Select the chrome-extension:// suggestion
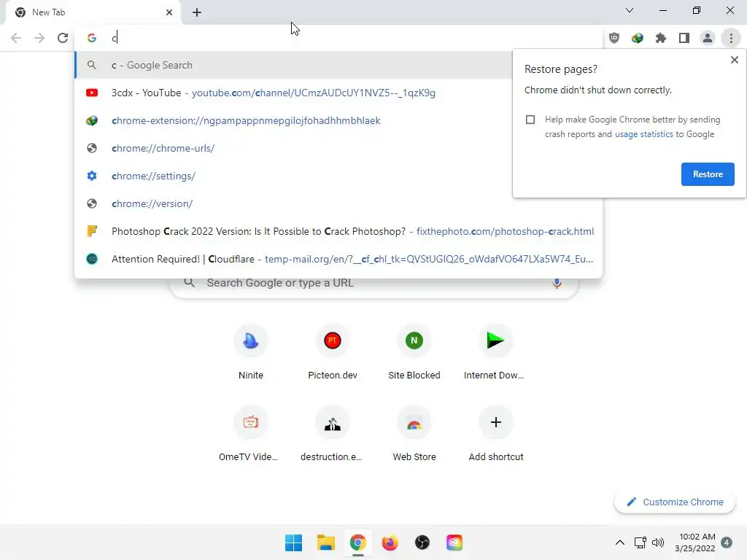 tap(293, 120)
